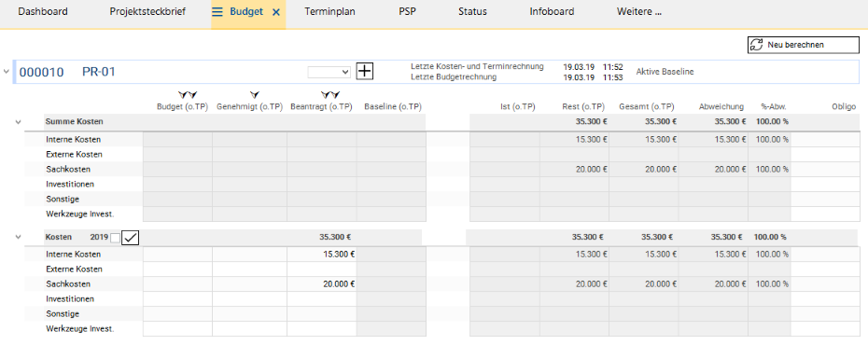
Task: Click Summe Kosten Interne Kosten Abweichung 15.300 €
Action: click(730, 139)
